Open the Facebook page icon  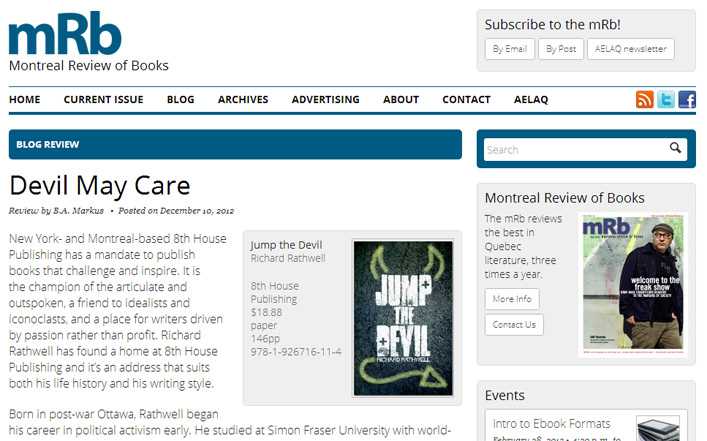click(x=687, y=99)
